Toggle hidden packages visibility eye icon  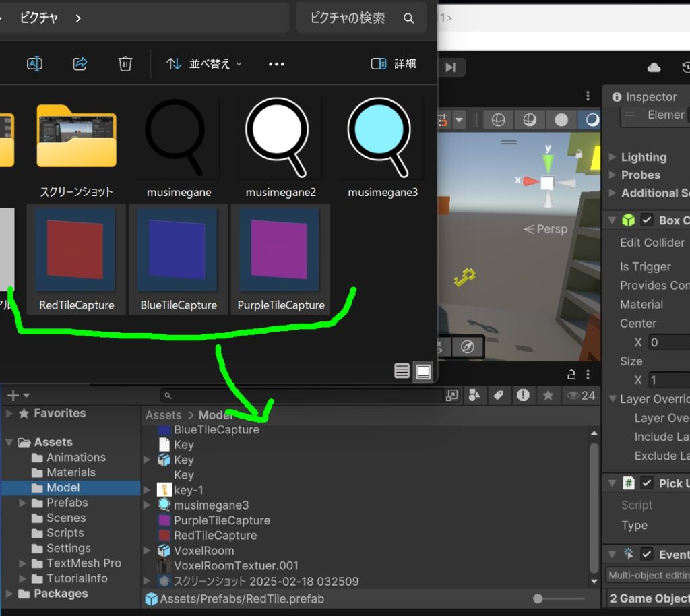pos(580,395)
